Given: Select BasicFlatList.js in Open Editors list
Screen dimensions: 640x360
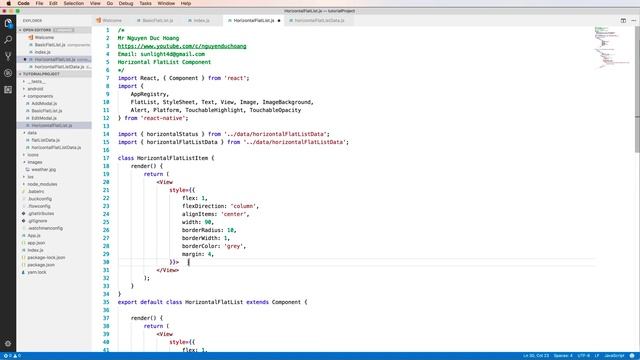Looking at the screenshot, I should [50, 45].
